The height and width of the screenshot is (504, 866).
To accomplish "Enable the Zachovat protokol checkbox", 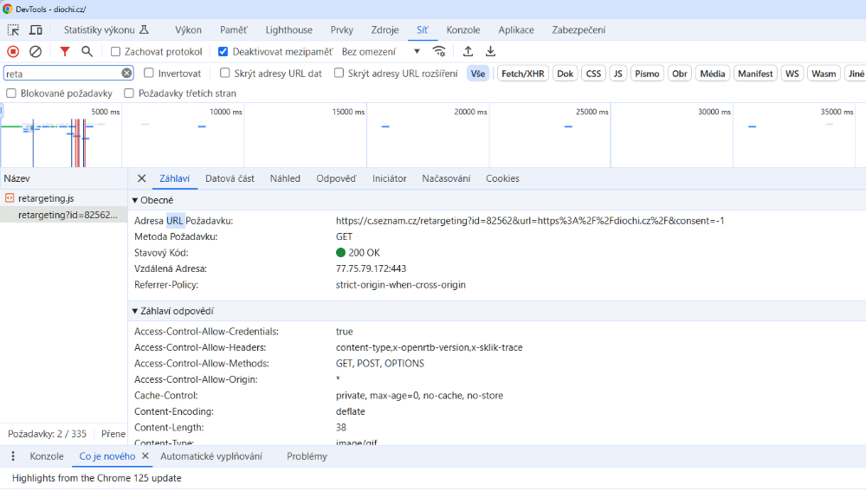I will tap(116, 52).
